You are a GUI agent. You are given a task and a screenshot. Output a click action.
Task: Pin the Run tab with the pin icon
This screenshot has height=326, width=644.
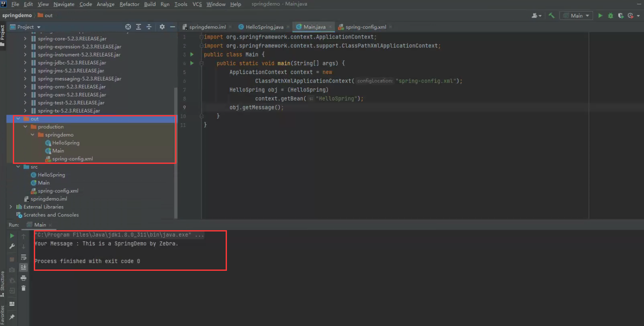[12, 317]
